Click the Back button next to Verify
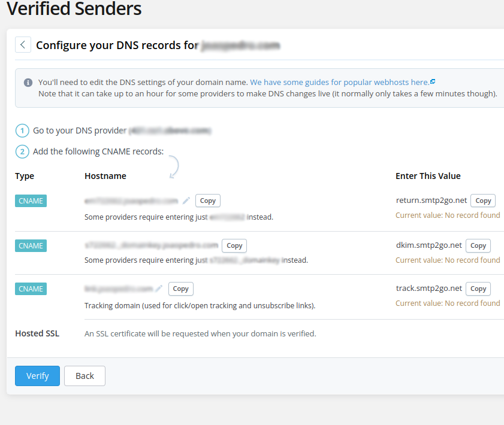504x425 pixels. (x=84, y=376)
